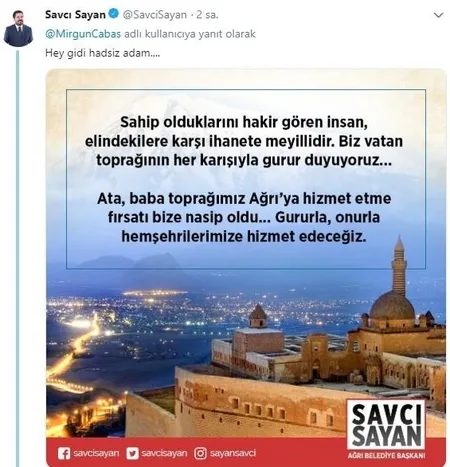Open the @SavciSayan handle link
This screenshot has height=467, width=450.
[155, 15]
